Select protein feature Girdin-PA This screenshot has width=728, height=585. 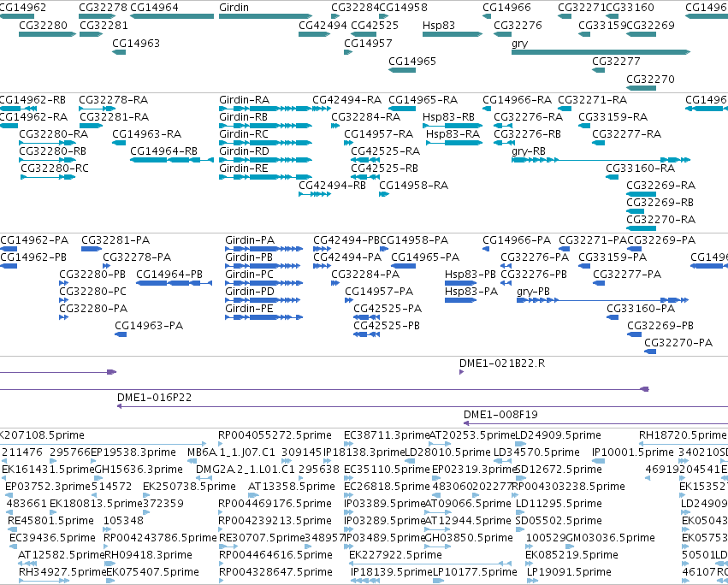coord(263,249)
